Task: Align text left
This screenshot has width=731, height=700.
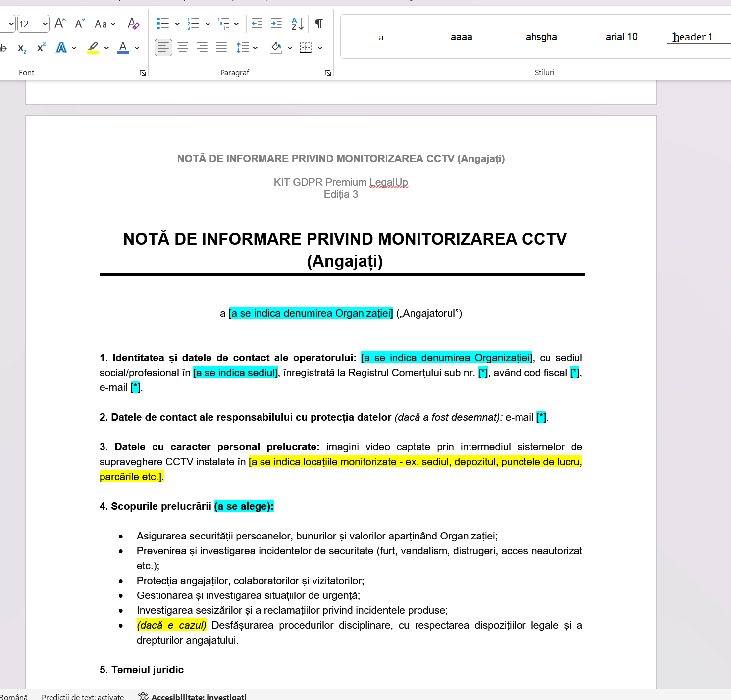Action: tap(163, 48)
